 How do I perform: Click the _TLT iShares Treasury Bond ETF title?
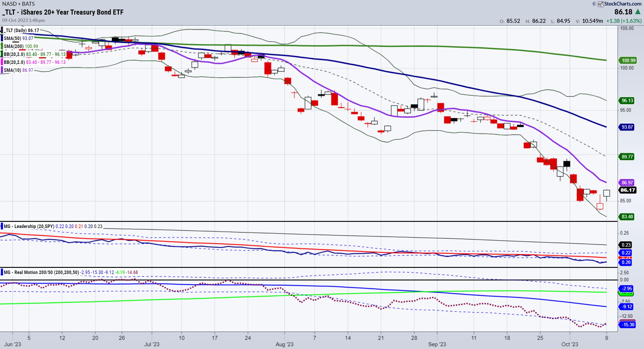[63, 12]
